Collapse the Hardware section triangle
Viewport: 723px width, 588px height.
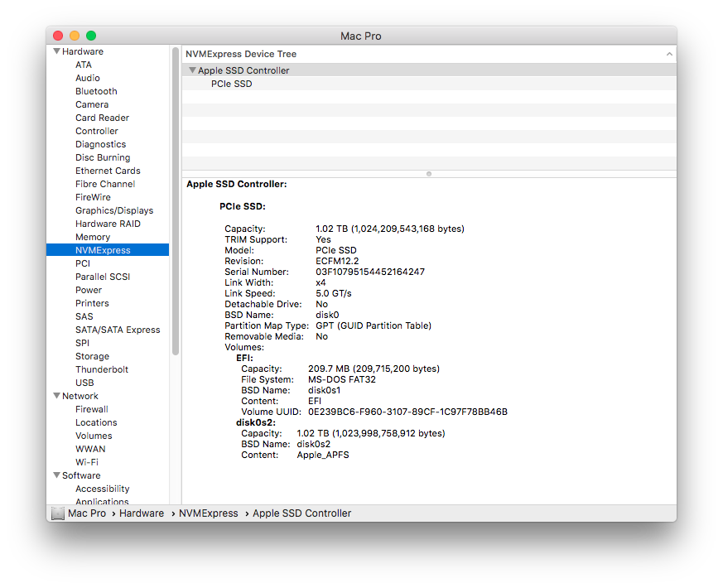click(x=56, y=51)
